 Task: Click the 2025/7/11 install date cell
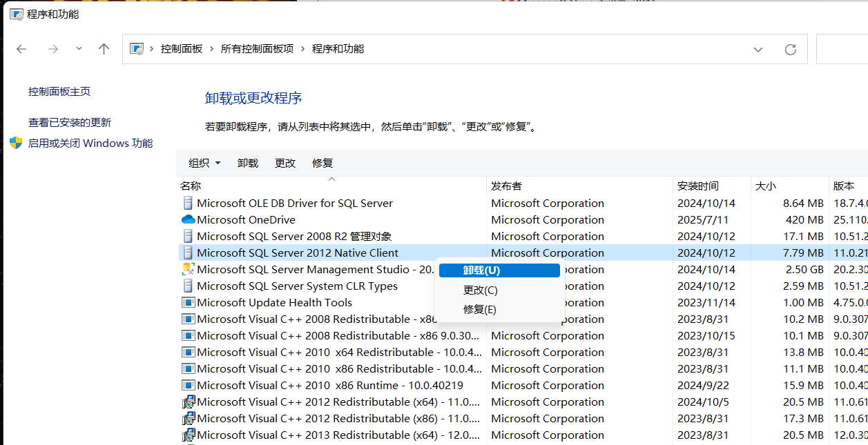(703, 219)
